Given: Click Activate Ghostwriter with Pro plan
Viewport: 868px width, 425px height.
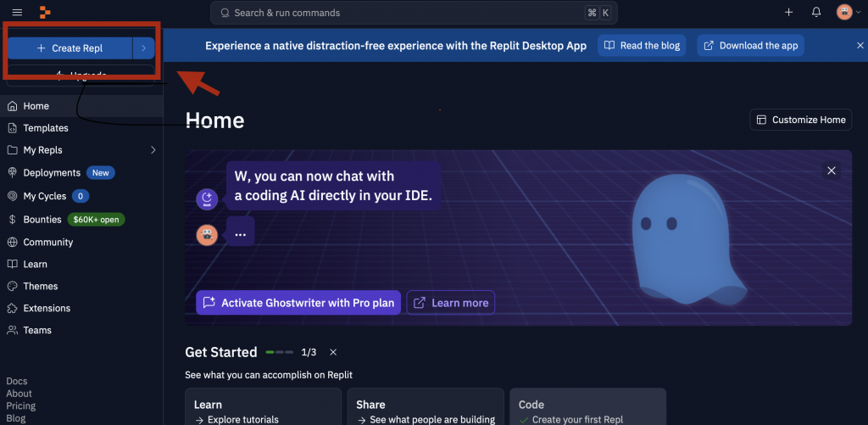Looking at the screenshot, I should click(x=298, y=303).
